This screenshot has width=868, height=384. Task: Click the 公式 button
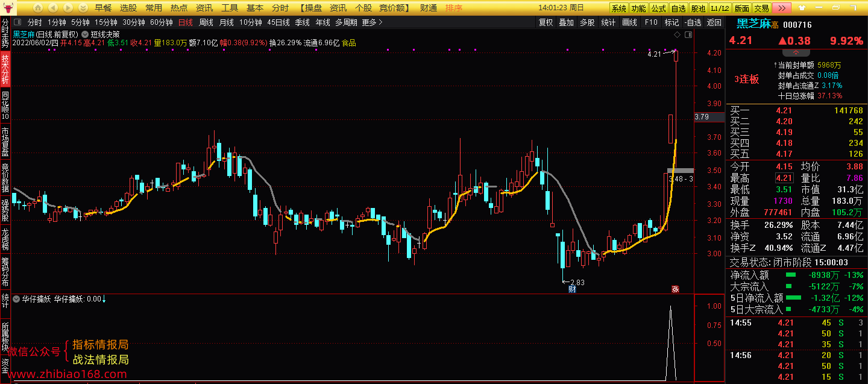(x=659, y=8)
